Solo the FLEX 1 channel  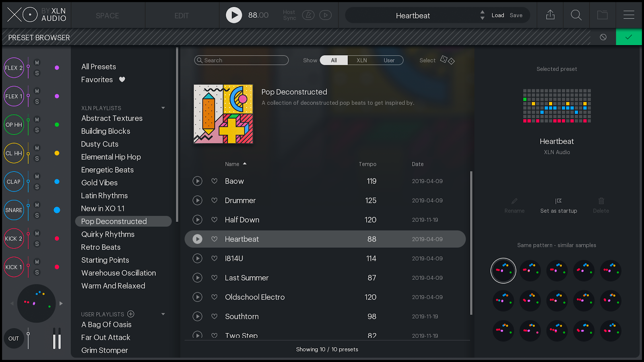point(37,101)
